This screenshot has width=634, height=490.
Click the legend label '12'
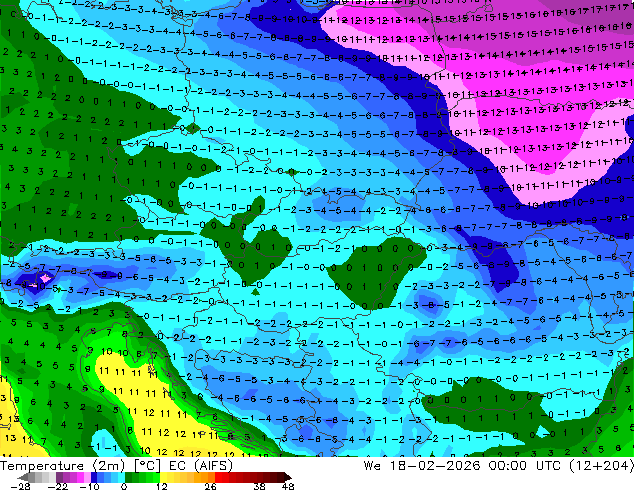tap(162, 486)
